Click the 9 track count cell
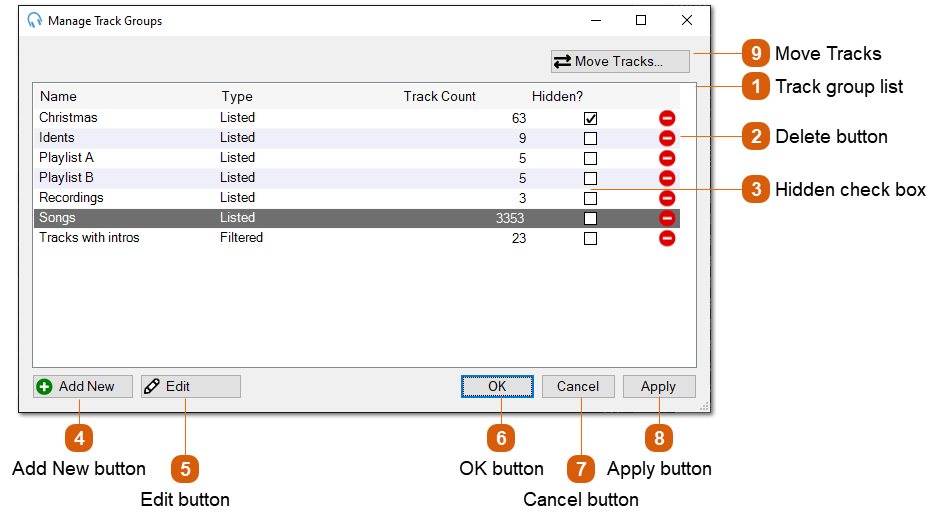The image size is (942, 526). pos(523,139)
